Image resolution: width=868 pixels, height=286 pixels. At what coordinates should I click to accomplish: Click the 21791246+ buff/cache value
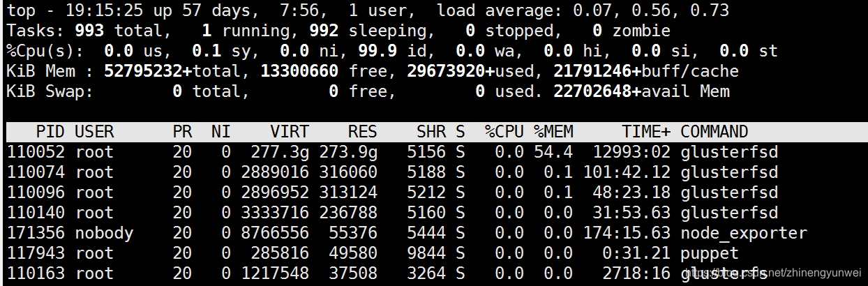(x=597, y=71)
